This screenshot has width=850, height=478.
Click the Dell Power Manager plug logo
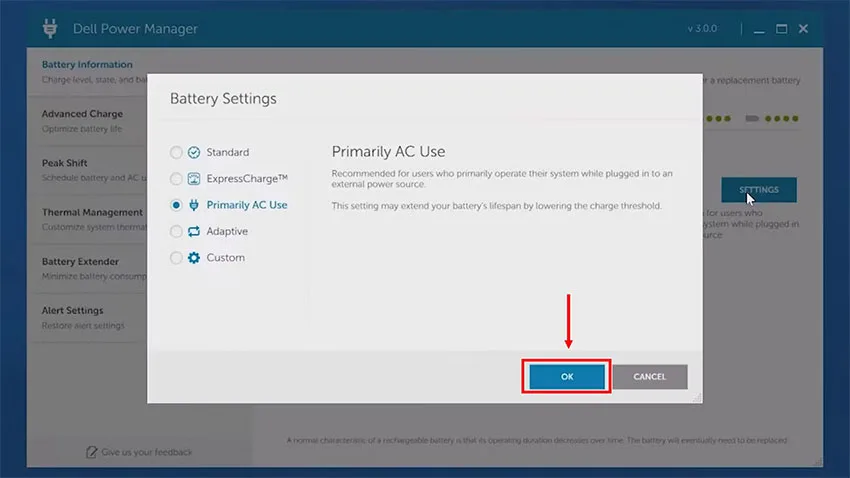click(50, 28)
